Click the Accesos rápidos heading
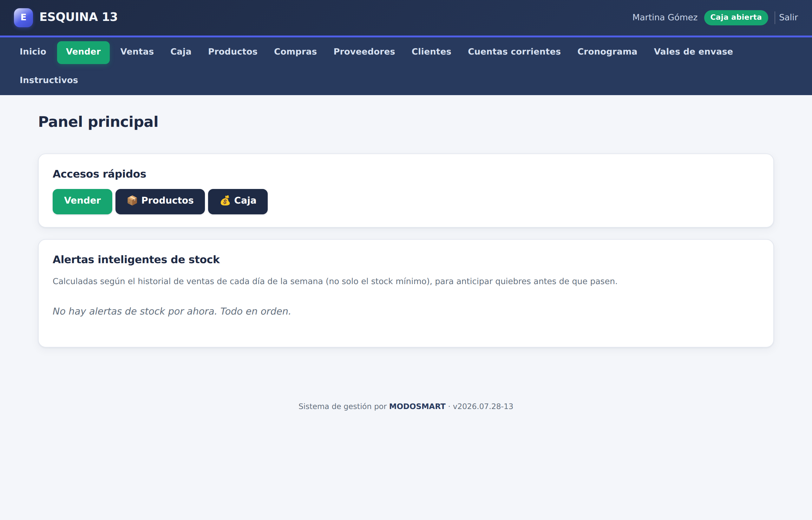This screenshot has height=520, width=812. (x=99, y=174)
